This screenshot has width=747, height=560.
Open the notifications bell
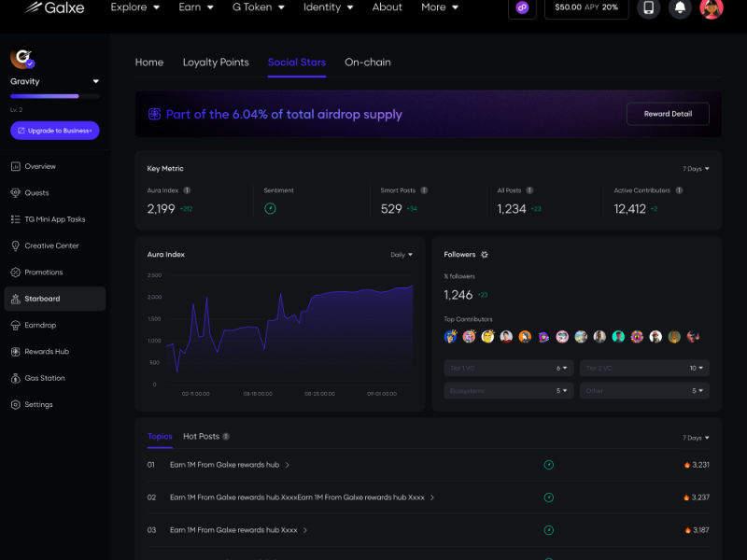pos(680,7)
